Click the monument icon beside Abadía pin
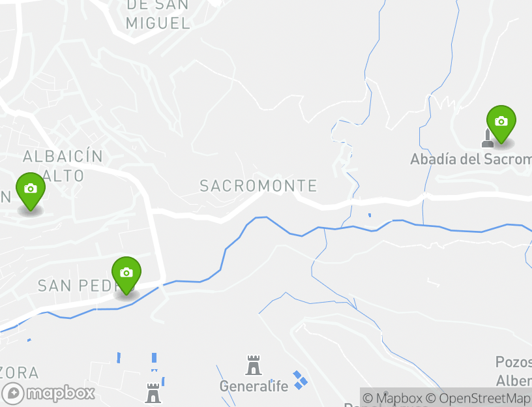 [x=488, y=138]
